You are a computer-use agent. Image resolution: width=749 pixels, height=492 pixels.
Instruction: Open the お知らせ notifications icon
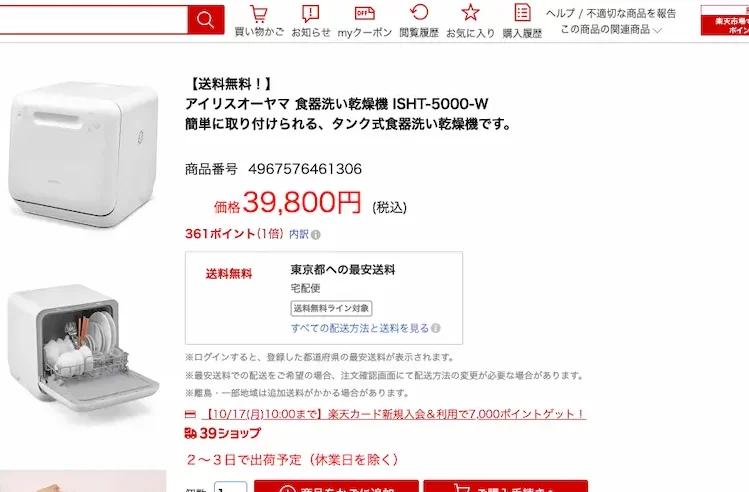pyautogui.click(x=311, y=21)
